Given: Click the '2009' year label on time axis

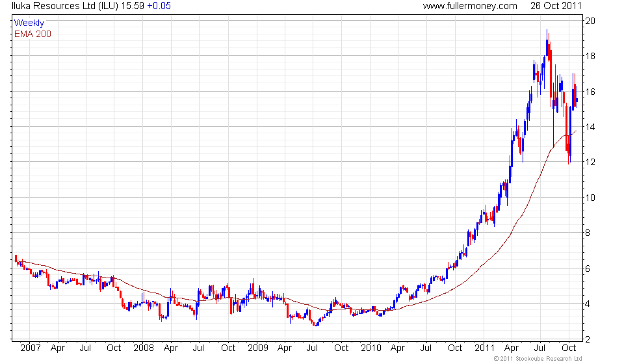Looking at the screenshot, I should click(258, 348).
